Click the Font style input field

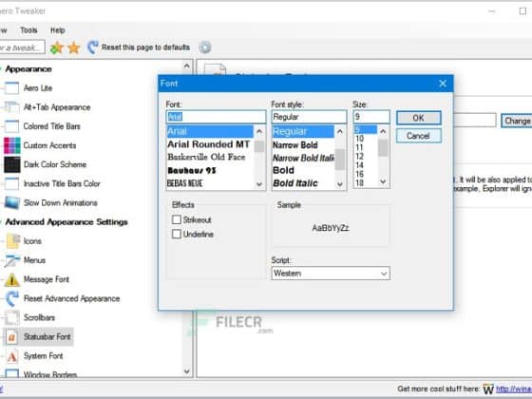(x=309, y=117)
